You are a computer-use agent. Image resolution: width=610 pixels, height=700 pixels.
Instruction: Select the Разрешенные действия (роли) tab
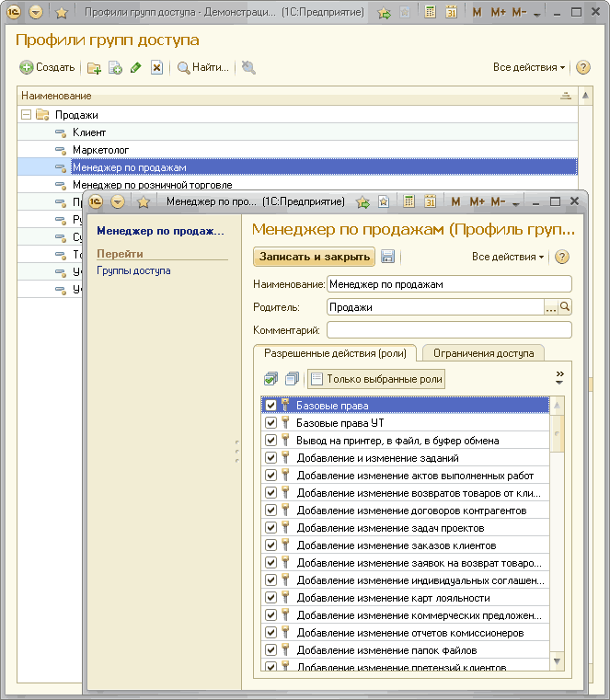point(335,353)
